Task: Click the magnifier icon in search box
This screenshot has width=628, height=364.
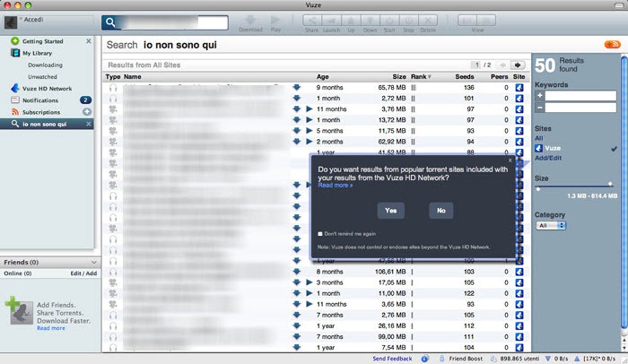Action: [x=111, y=22]
